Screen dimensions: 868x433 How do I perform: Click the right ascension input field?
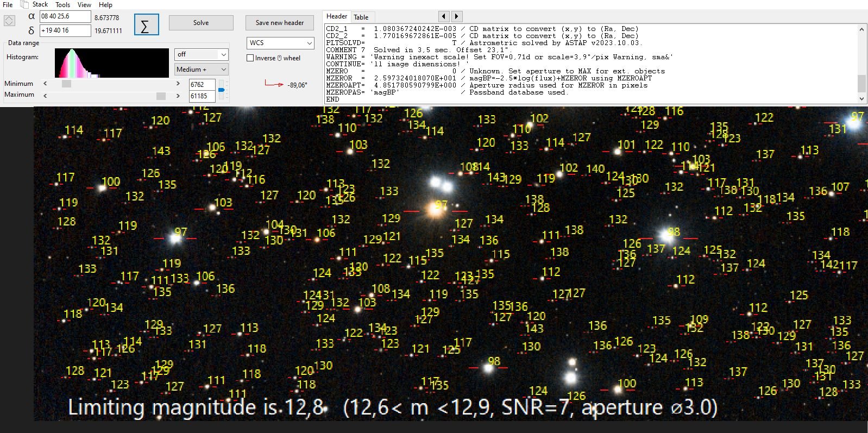(65, 16)
